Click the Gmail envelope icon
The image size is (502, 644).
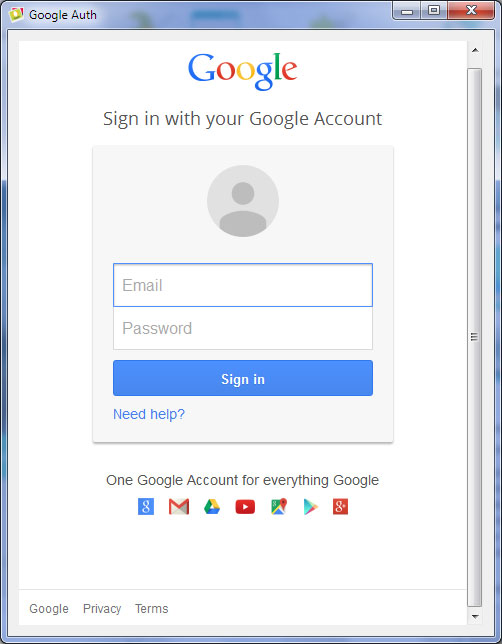179,506
